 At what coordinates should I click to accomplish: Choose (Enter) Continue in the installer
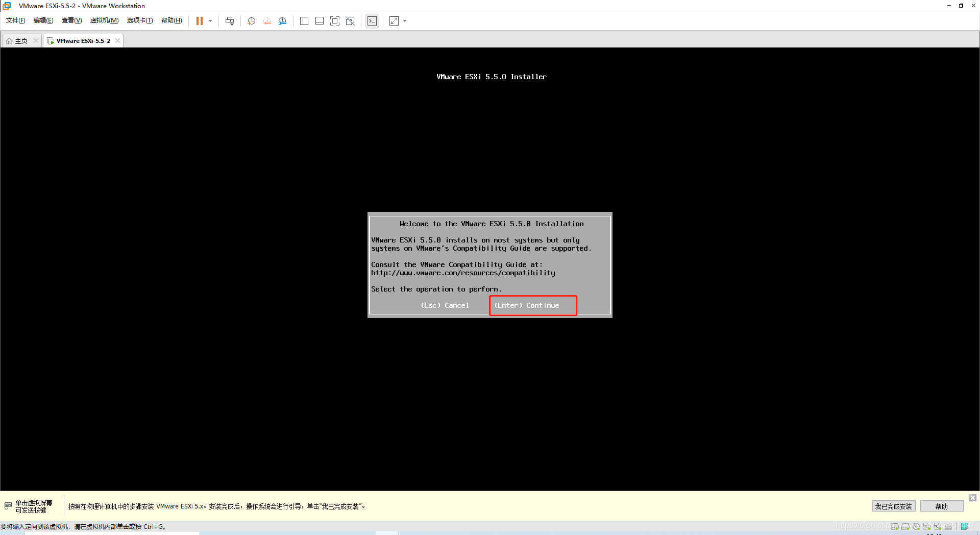527,305
